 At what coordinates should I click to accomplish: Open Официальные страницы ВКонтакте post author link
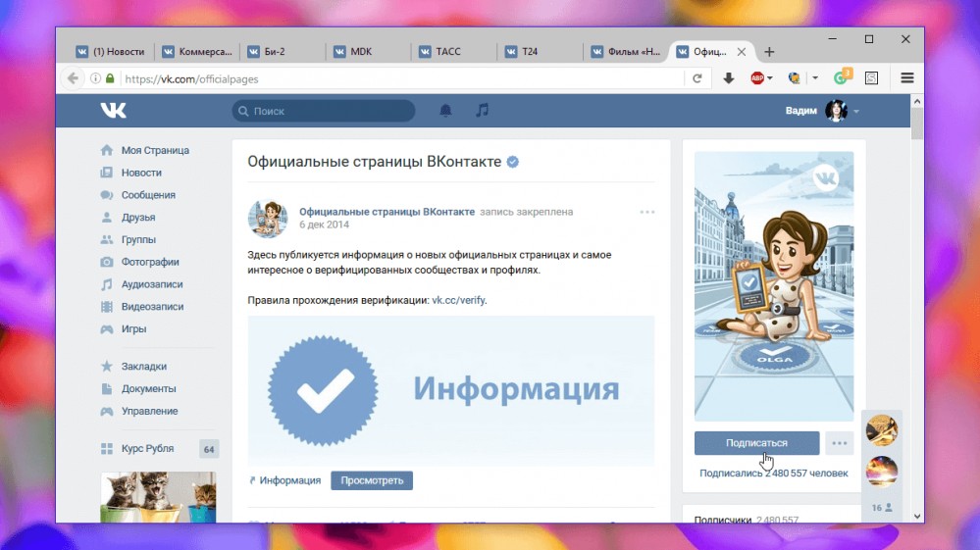tap(387, 213)
